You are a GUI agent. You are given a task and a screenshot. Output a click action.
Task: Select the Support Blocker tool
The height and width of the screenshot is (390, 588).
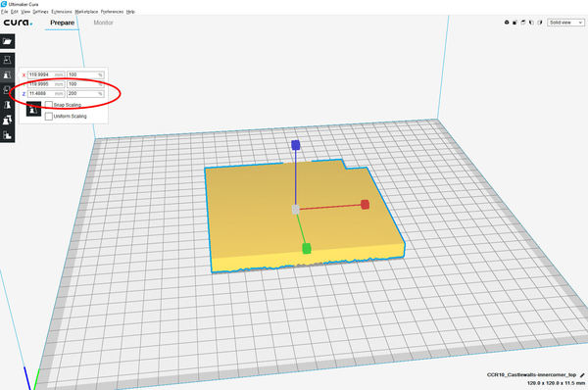tap(7, 135)
